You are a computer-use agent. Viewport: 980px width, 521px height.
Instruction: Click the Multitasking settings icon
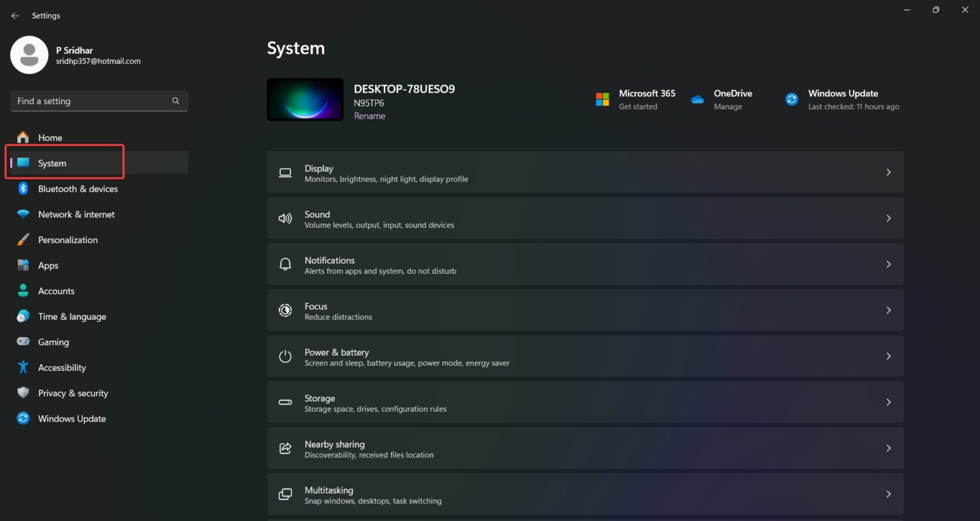point(285,494)
